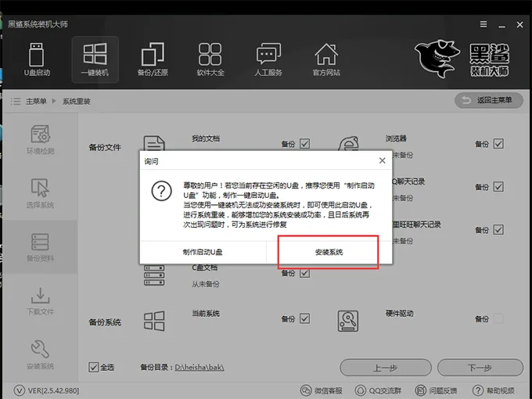Viewport: 532px width, 399px height.
Task: Go to 选择系统 step in sidebar
Action: click(40, 193)
